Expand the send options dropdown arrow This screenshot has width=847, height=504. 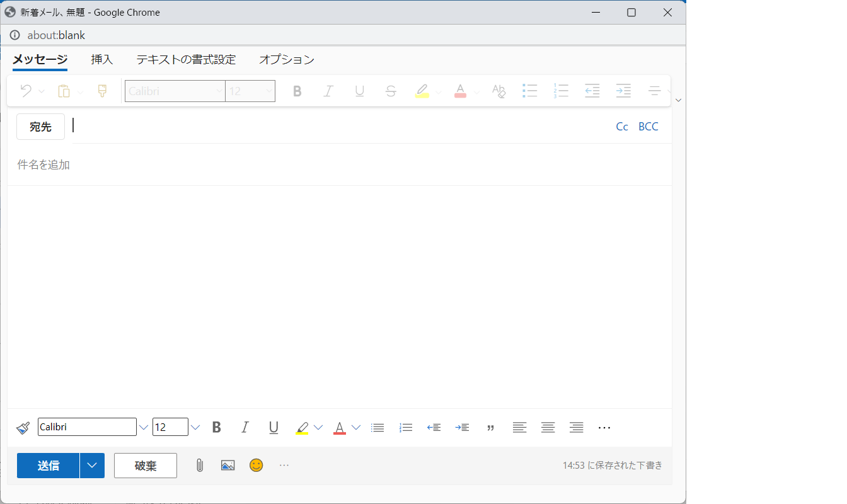point(92,466)
